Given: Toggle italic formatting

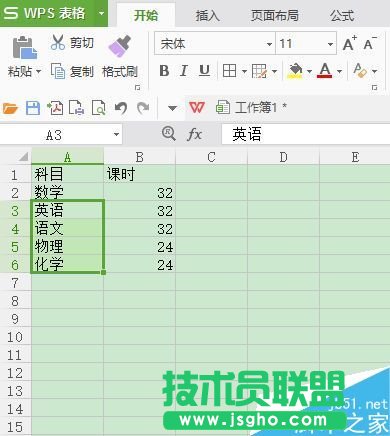Looking at the screenshot, I should pos(184,71).
